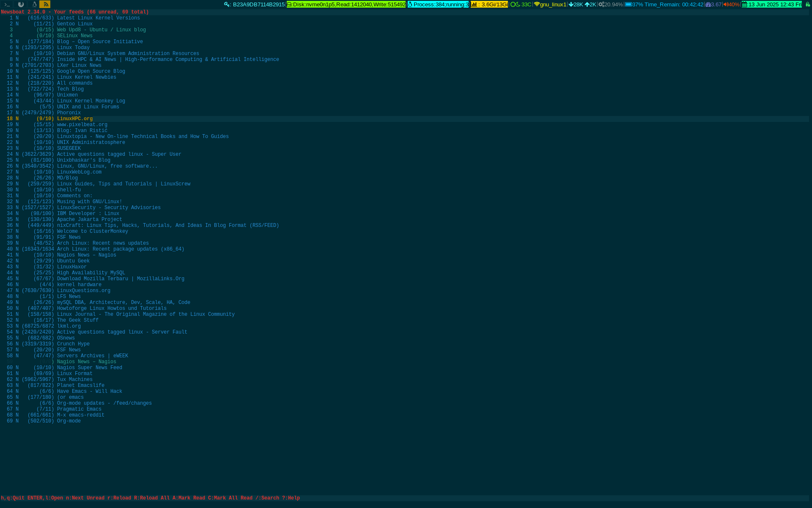Click the disk drive icon before Disk:nvme0n1p5

click(x=289, y=5)
